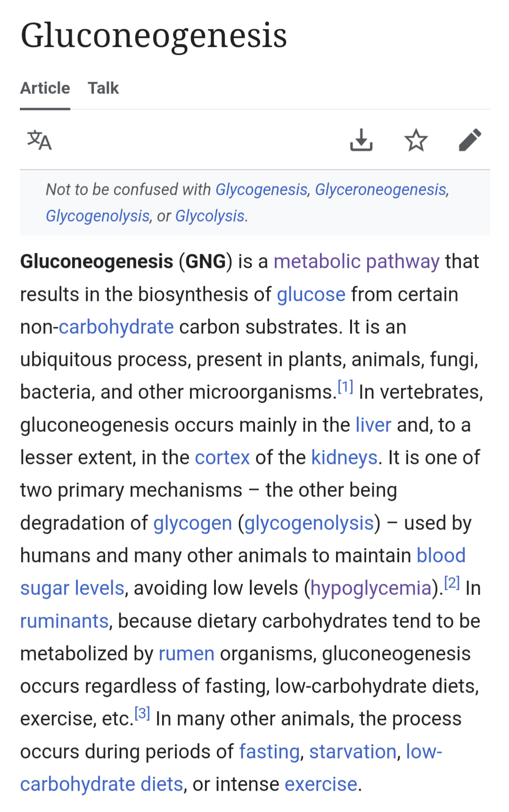The width and height of the screenshot is (509, 812).
Task: Jump to citation reference [3]
Action: 142,714
